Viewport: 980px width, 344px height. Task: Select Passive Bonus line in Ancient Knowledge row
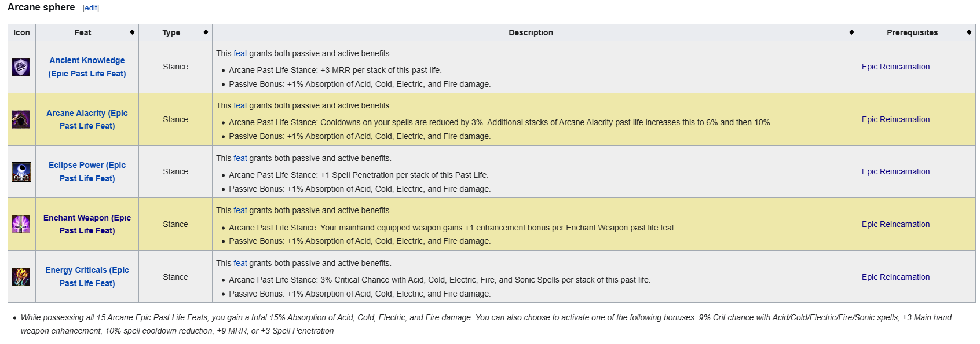(360, 84)
